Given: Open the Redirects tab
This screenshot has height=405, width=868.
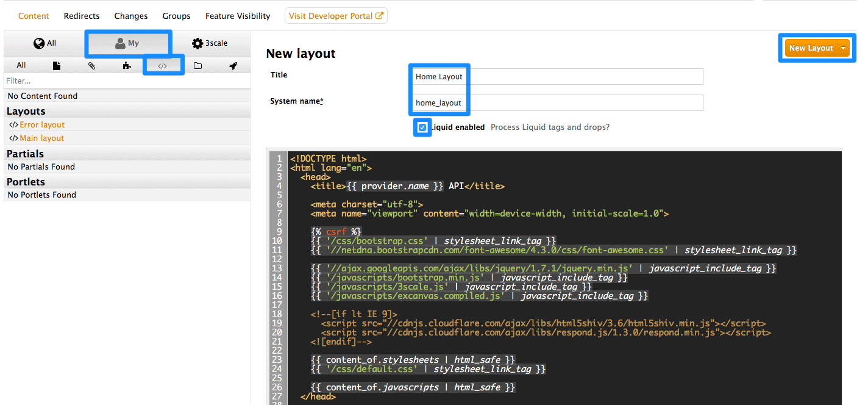Looking at the screenshot, I should pos(82,16).
